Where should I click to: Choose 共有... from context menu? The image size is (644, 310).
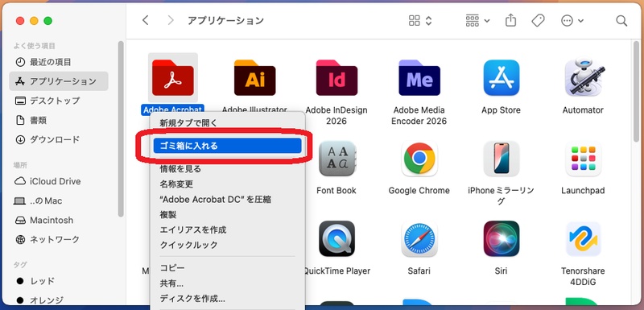(227, 283)
